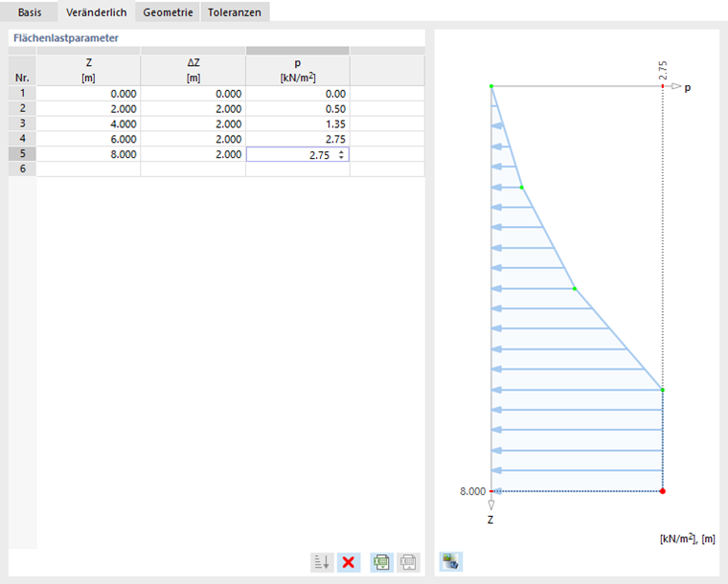Select row number 4 header
Viewport: 728px width, 584px height.
click(x=22, y=139)
